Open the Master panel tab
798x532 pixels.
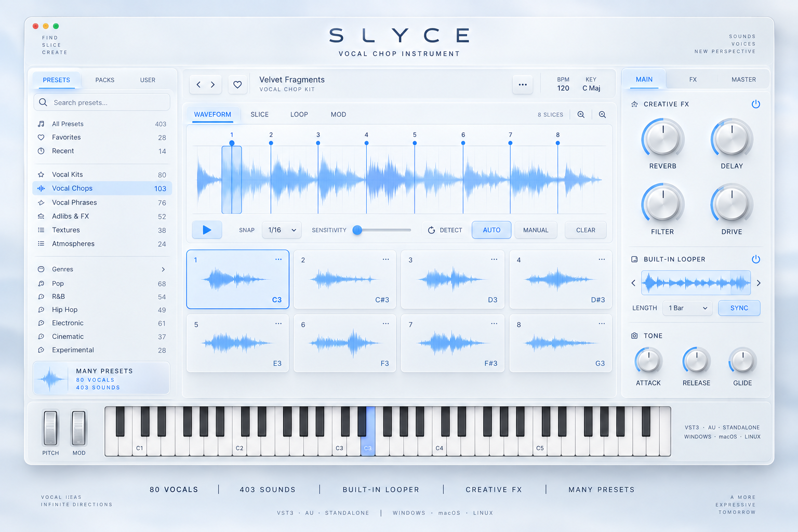click(743, 79)
